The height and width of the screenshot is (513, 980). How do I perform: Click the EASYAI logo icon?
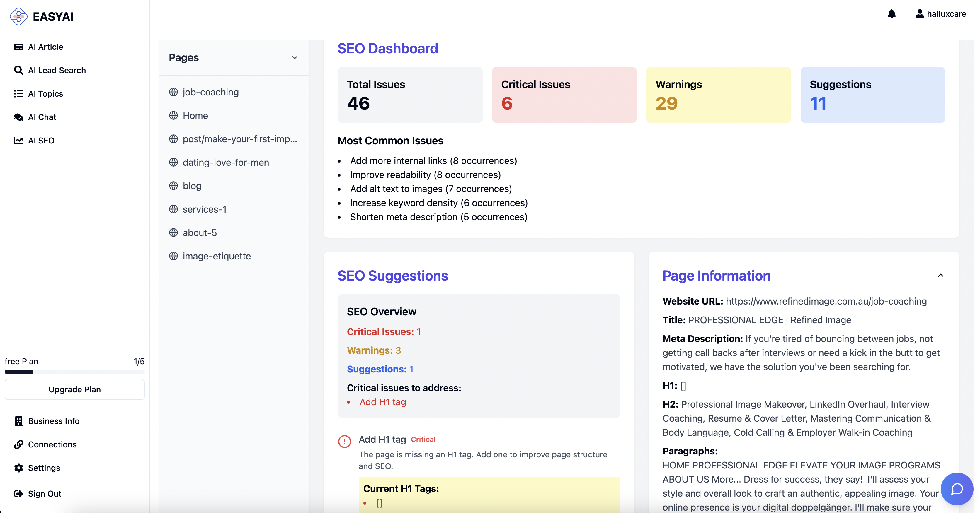[x=18, y=16]
